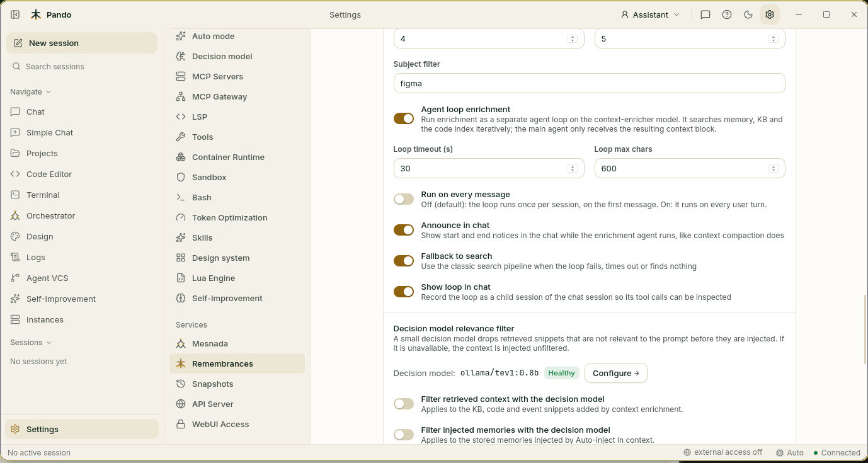868x463 pixels.
Task: Adjust the Loop timeout stepper
Action: click(573, 168)
